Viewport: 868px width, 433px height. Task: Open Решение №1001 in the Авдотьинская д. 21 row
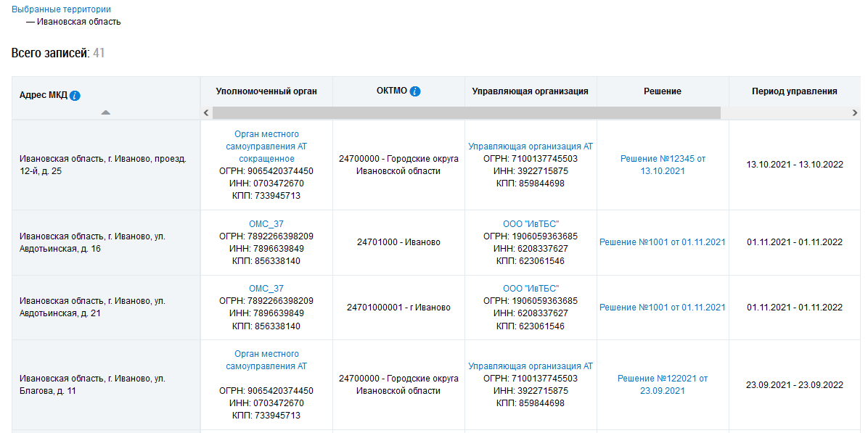click(663, 308)
